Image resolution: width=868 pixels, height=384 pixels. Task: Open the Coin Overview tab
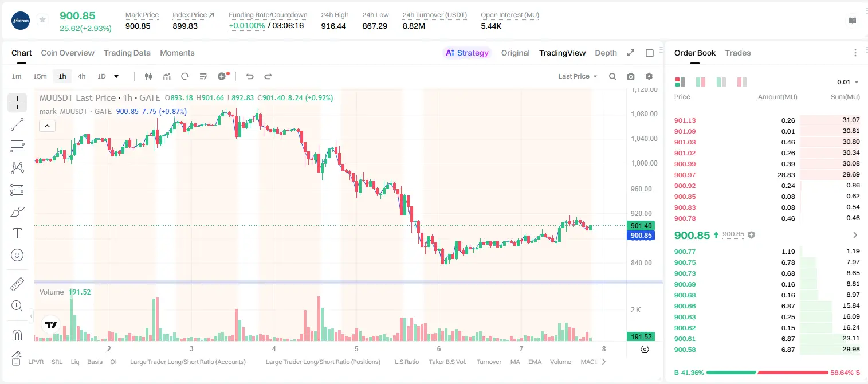68,53
